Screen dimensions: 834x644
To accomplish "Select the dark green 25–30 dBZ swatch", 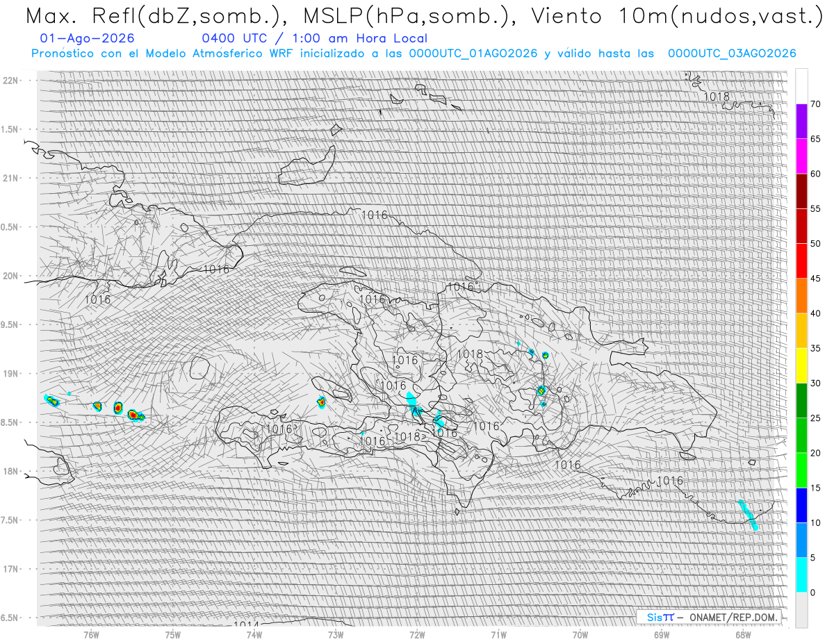I will point(801,400).
